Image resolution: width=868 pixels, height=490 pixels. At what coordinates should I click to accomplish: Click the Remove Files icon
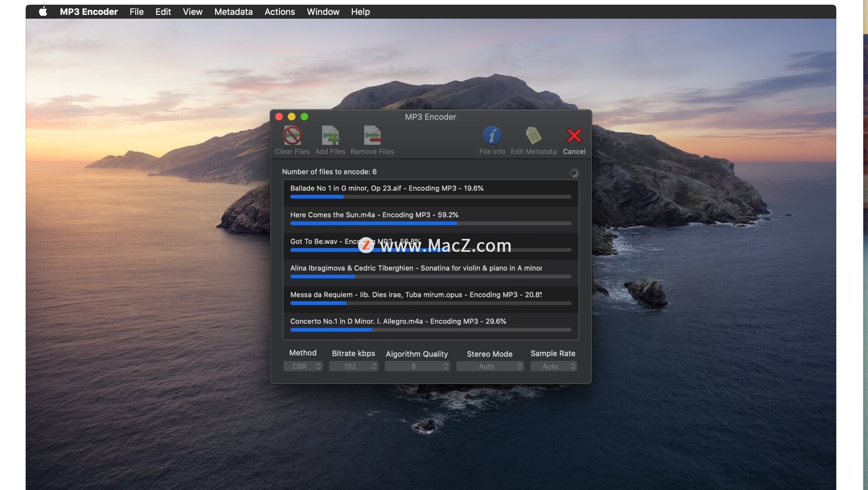point(372,135)
